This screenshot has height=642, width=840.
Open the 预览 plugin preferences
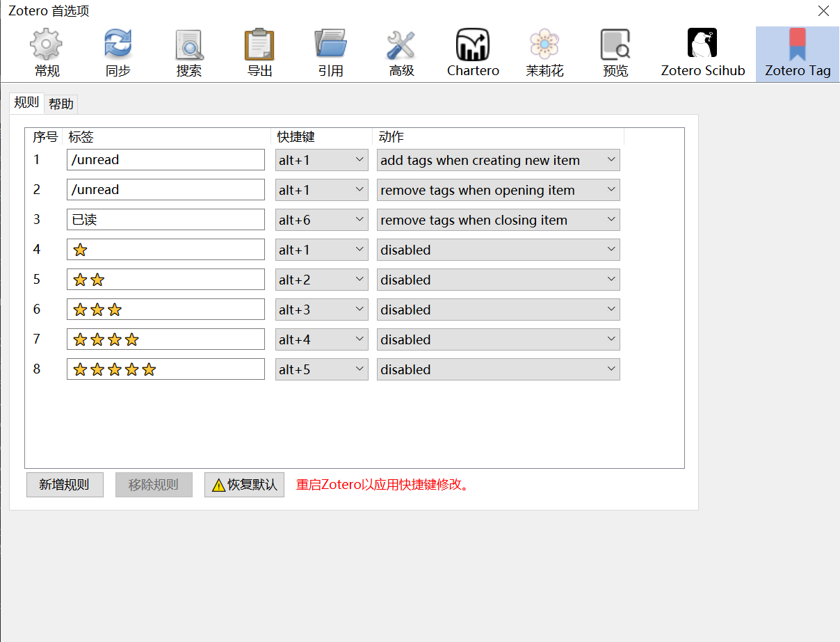point(615,52)
